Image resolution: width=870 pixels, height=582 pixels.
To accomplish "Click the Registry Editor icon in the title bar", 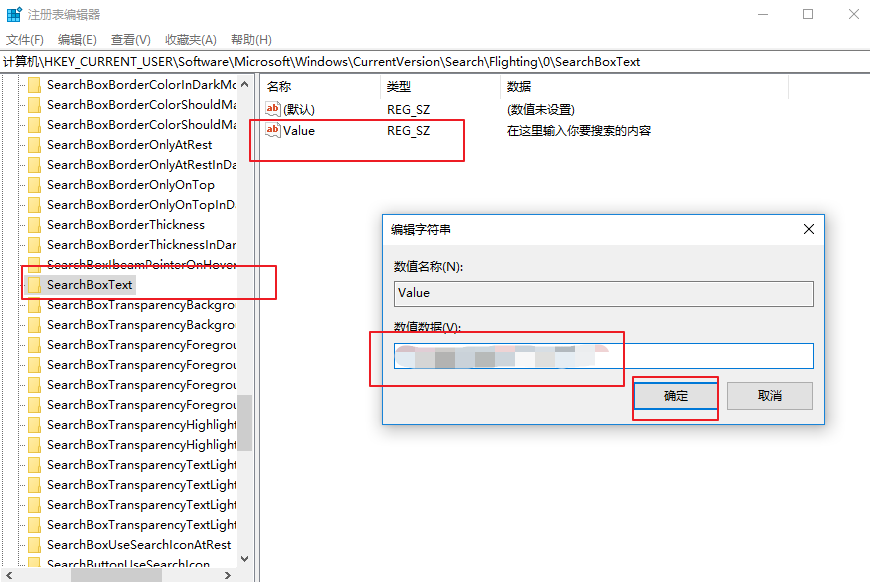I will [x=13, y=13].
